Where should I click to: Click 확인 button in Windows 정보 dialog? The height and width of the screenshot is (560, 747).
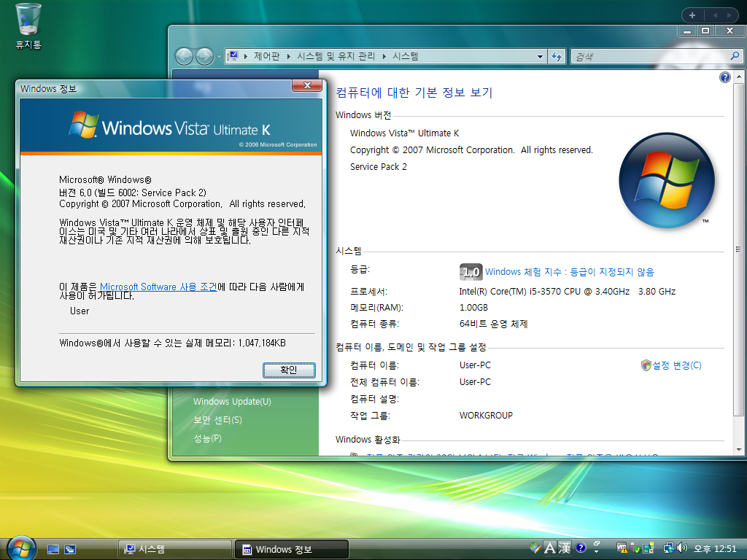289,370
